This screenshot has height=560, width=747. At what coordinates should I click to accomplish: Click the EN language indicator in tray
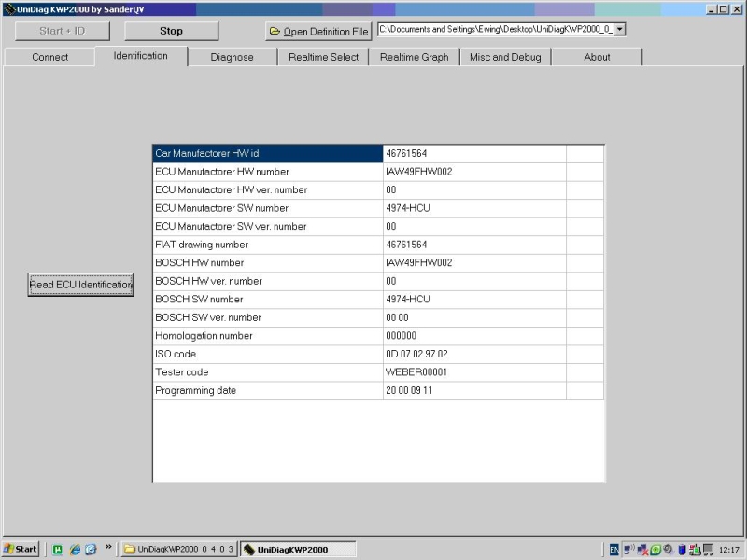614,549
